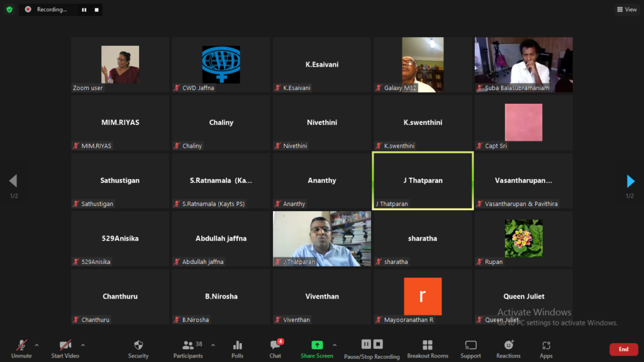Start Video camera

(x=65, y=349)
